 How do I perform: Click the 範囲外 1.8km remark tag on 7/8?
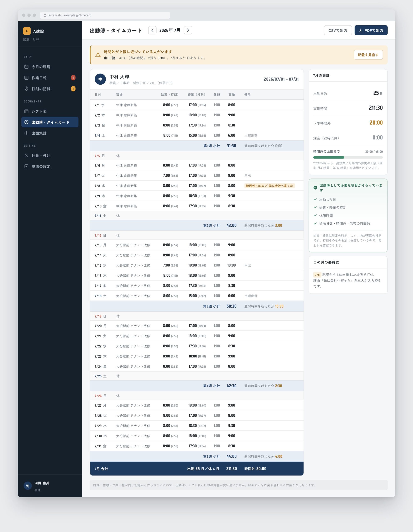[269, 186]
